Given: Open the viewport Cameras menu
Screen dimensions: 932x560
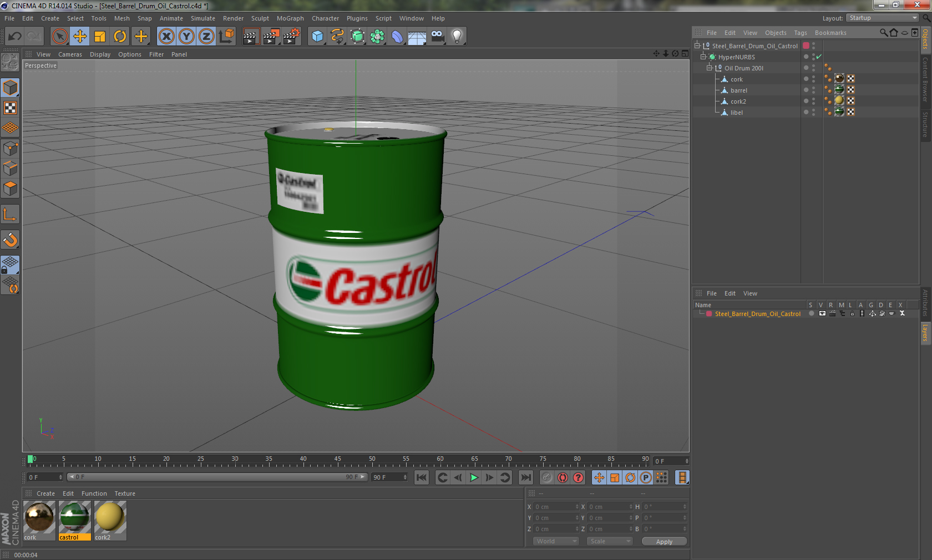Looking at the screenshot, I should [x=70, y=54].
